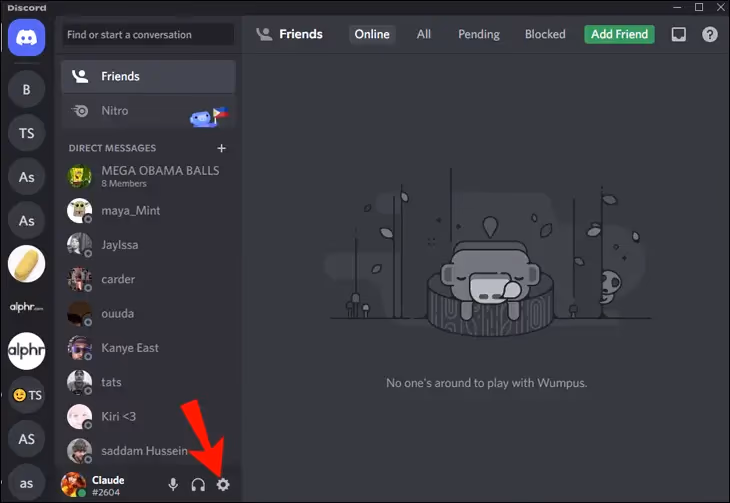
Task: Switch to the Pending tab
Action: 479,34
